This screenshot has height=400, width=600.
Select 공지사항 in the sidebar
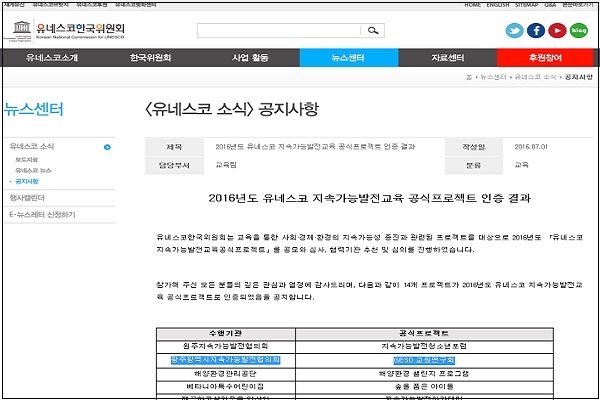[27, 181]
